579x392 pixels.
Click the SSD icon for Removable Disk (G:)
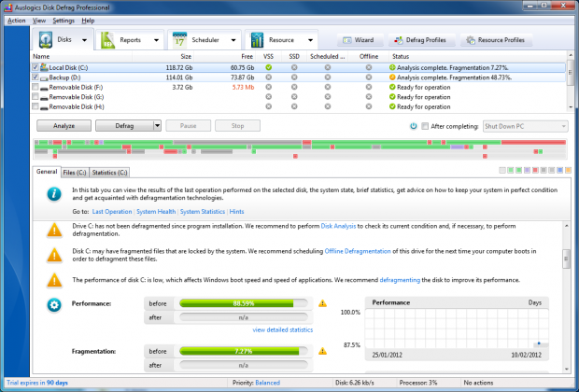point(294,97)
